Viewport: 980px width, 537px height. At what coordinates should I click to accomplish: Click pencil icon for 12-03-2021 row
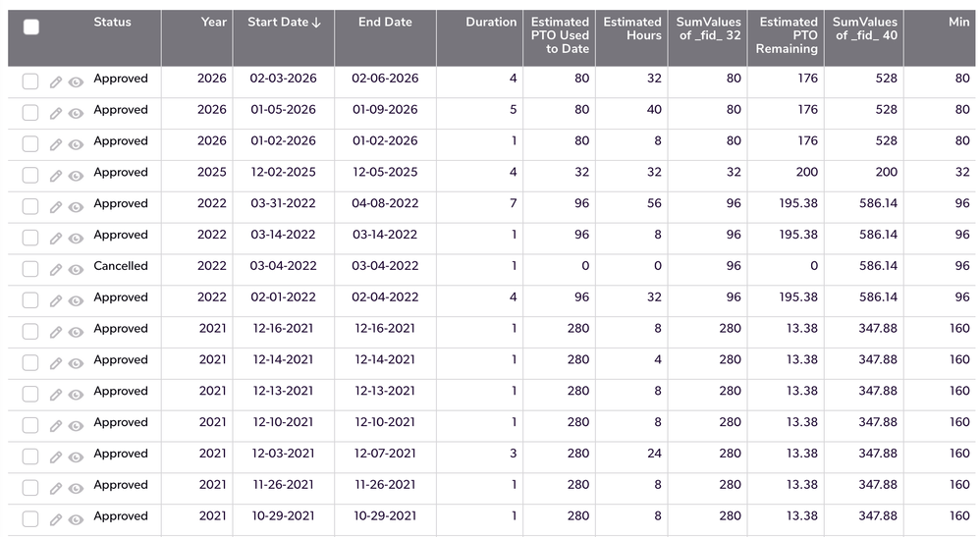click(56, 456)
